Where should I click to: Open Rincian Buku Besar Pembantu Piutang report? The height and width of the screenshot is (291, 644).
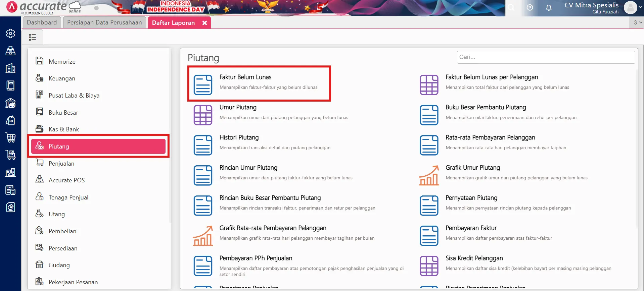(x=270, y=198)
